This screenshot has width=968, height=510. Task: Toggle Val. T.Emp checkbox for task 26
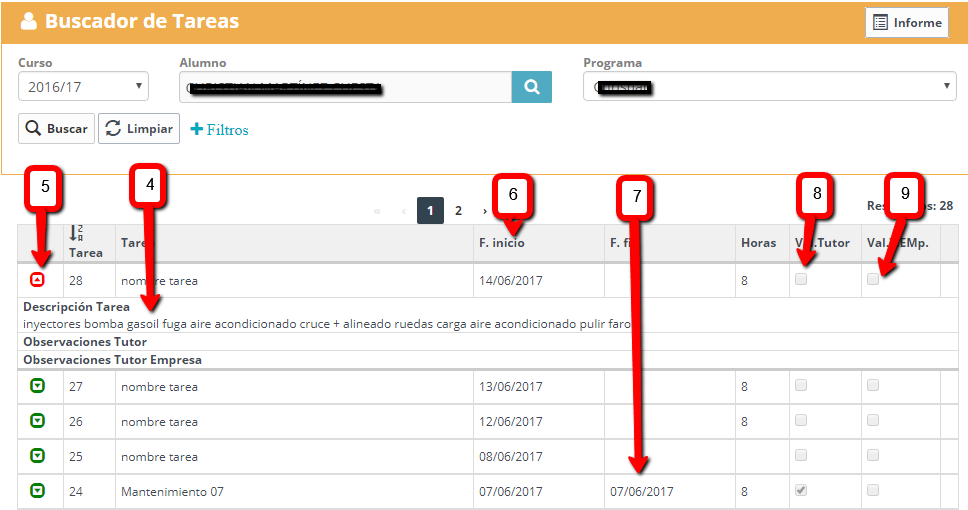[873, 420]
